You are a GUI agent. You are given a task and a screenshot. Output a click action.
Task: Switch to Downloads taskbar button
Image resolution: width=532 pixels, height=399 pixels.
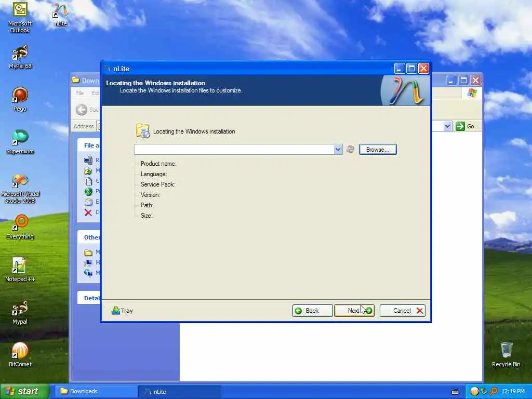coord(96,392)
